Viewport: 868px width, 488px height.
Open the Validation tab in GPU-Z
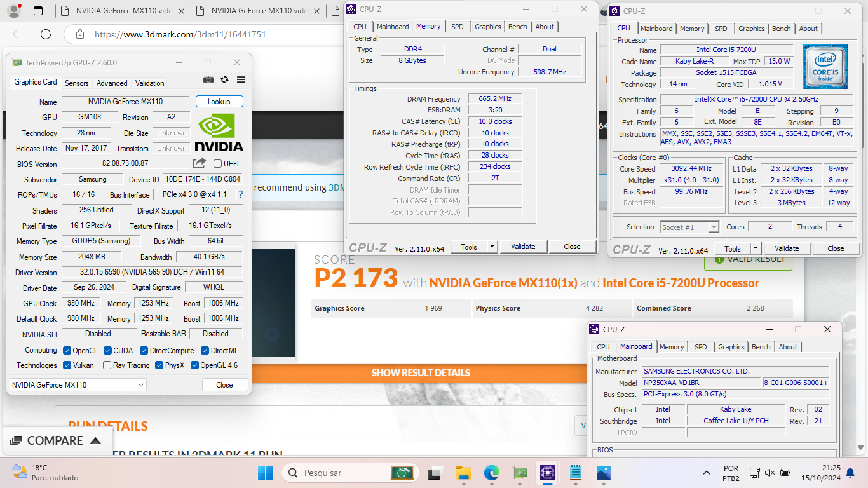click(150, 83)
